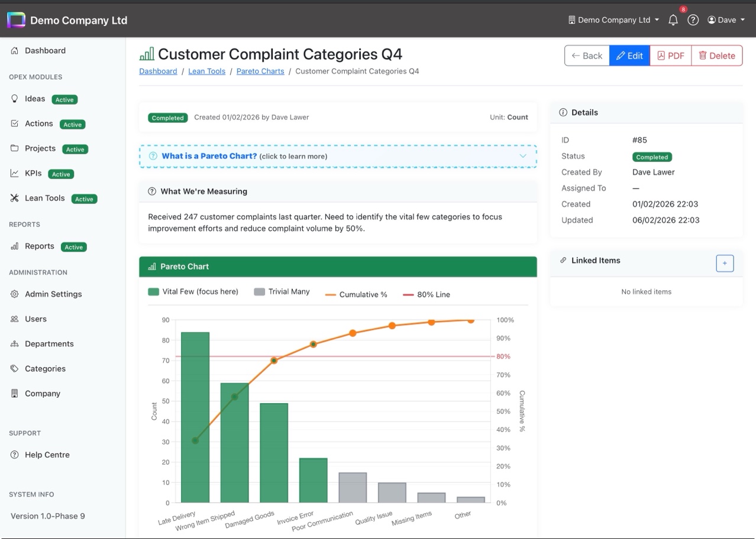Go to Departments in sidebar

49,343
